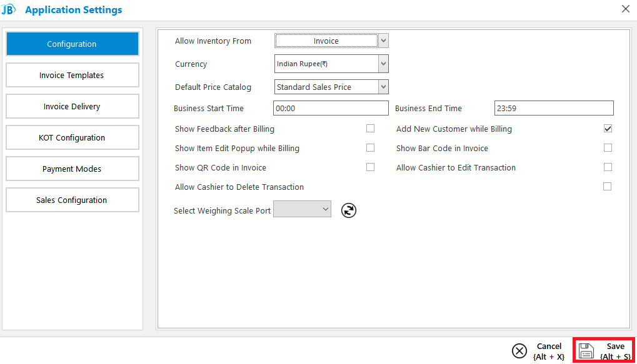
Task: Check Show Item Edit Popup while Billing
Action: coord(370,148)
